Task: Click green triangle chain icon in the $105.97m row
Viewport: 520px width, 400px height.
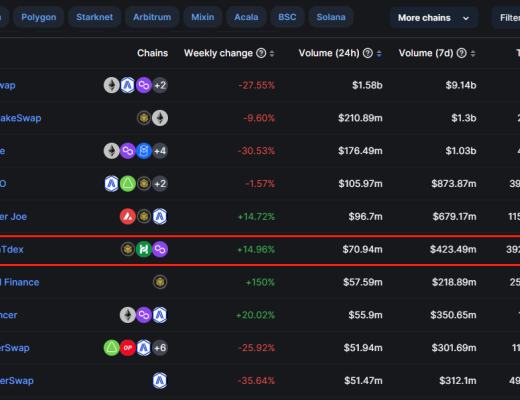Action: 128,184
